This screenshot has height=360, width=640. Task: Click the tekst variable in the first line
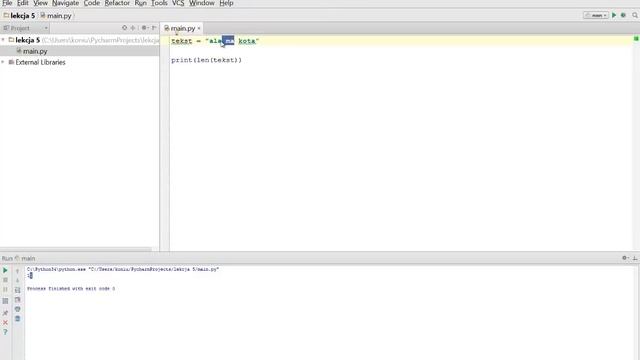tap(181, 41)
